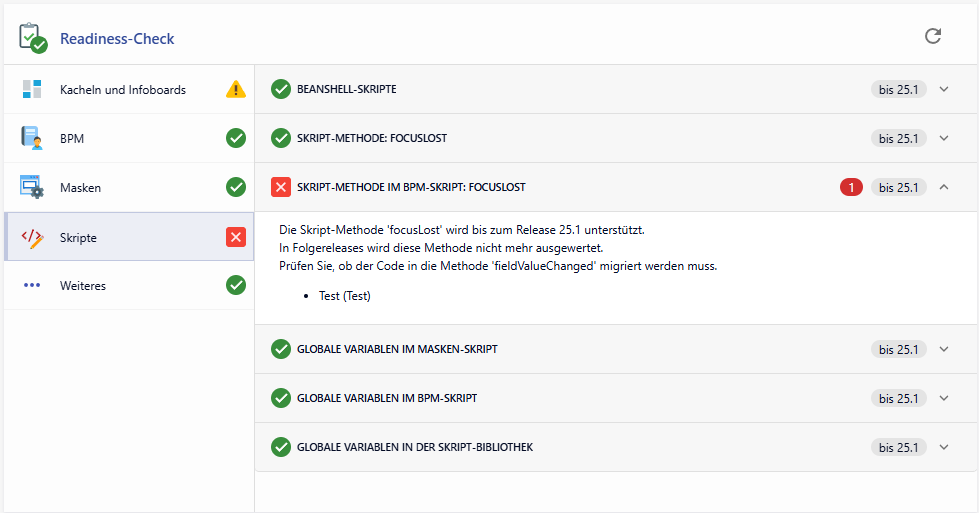Collapse the SKRIPT-METHODE IM BPM-SKRIPT: FOCUSLOST section

(x=943, y=187)
